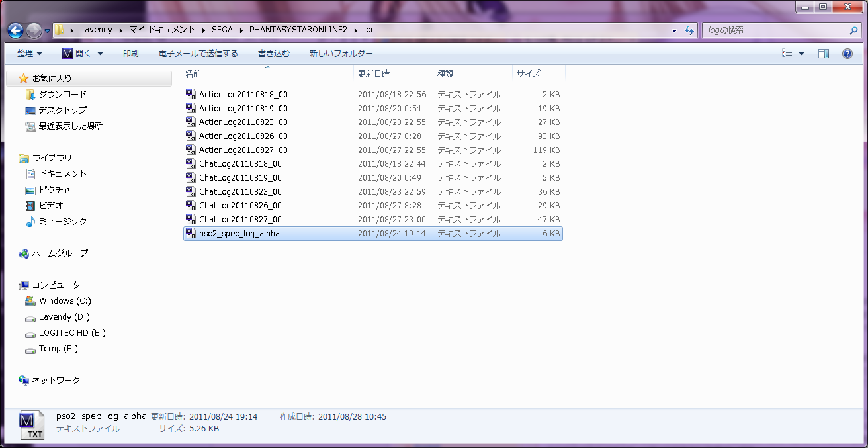This screenshot has width=868, height=448.
Task: Select file ChatLog20110819_00
Action: pos(373,177)
